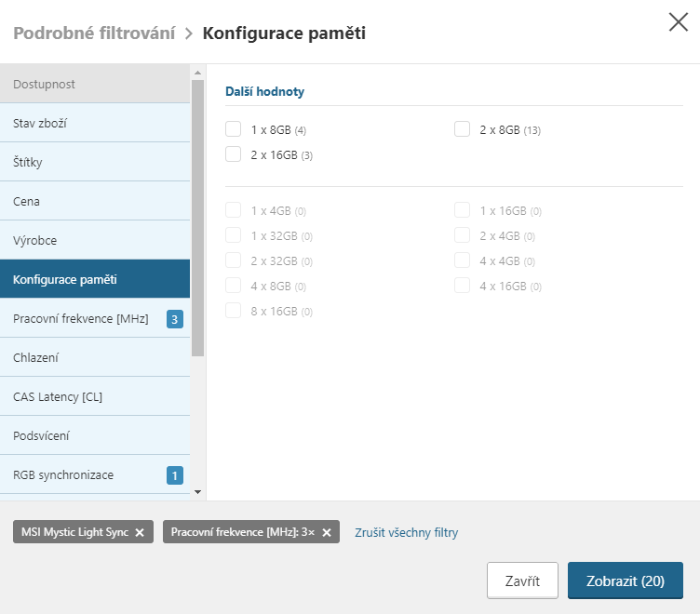This screenshot has width=700, height=614.
Task: Click the Zobrazit (20) button
Action: tap(625, 581)
